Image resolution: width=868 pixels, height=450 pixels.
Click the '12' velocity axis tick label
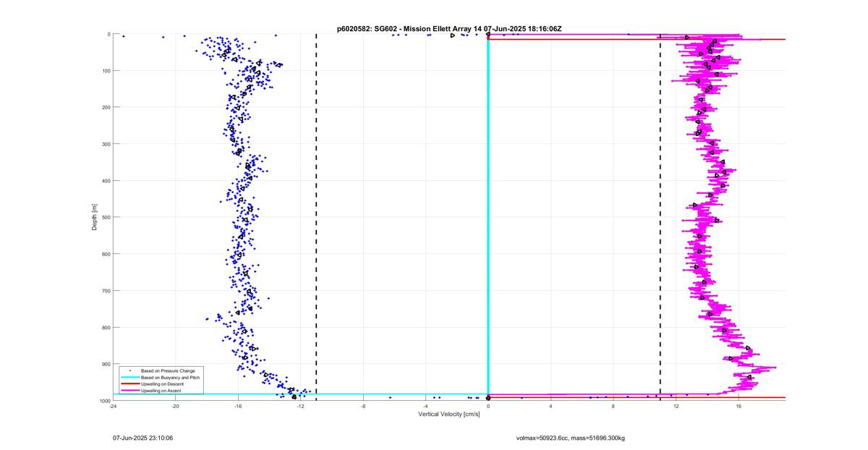tap(676, 407)
